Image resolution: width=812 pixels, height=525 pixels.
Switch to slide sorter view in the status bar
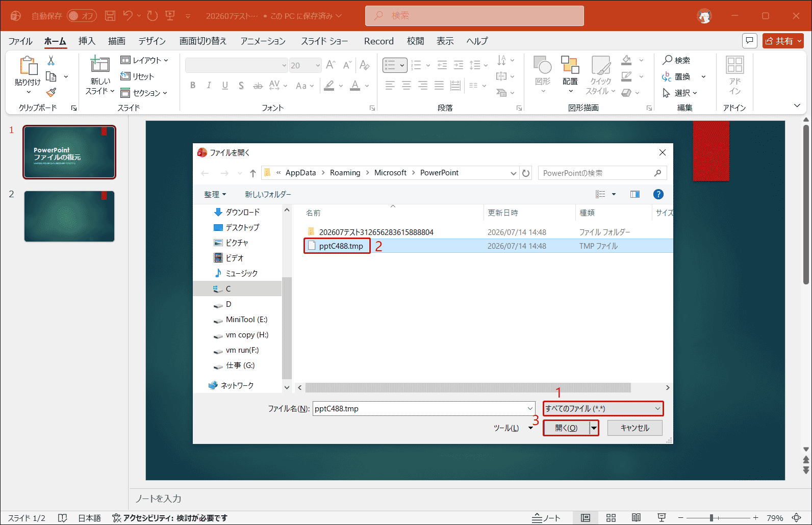point(611,518)
